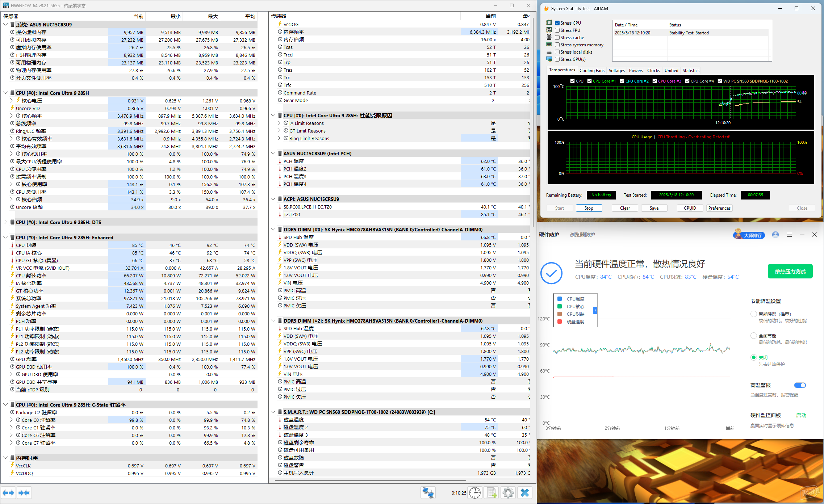The width and height of the screenshot is (824, 504).
Task: Select 智能降温 (推荐) radio option
Action: pos(754,314)
